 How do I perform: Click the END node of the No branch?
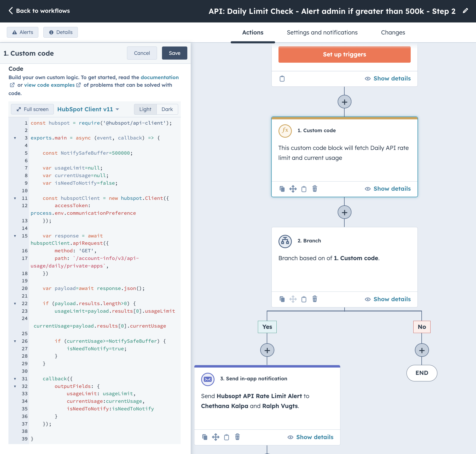(421, 373)
